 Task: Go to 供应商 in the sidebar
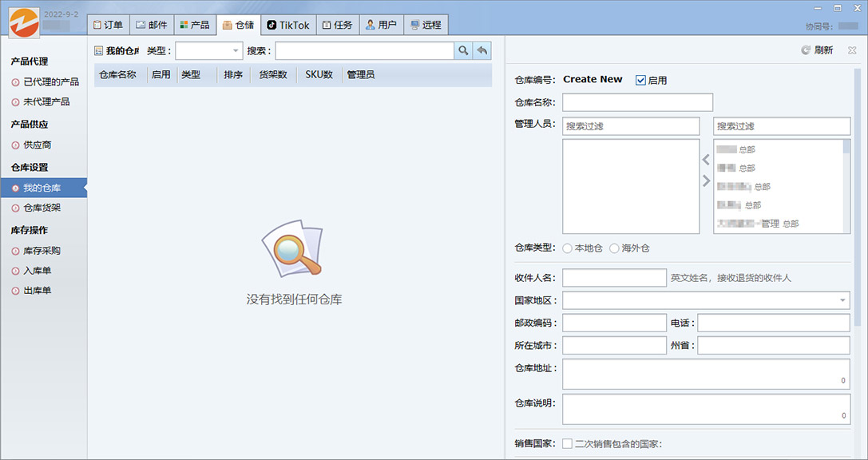coord(38,145)
